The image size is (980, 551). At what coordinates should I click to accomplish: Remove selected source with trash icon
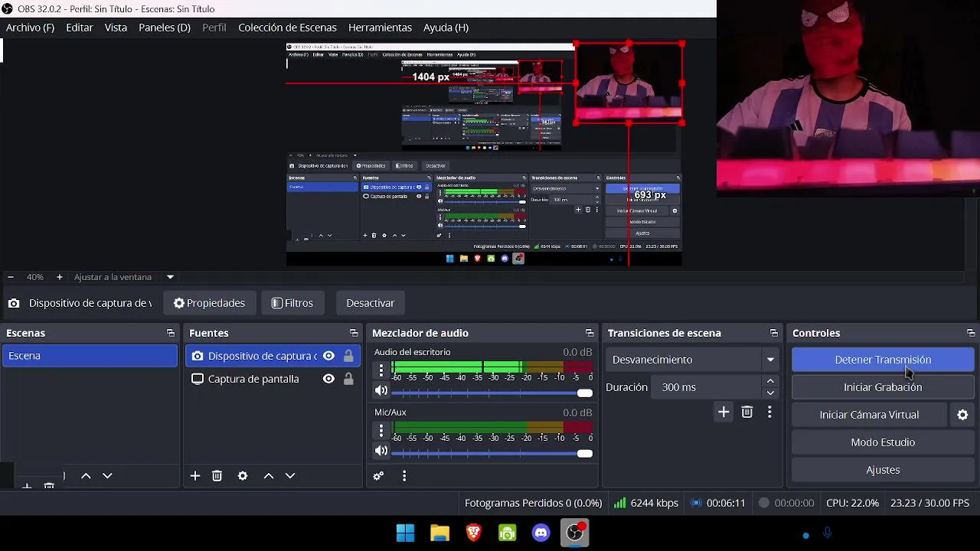(x=217, y=476)
